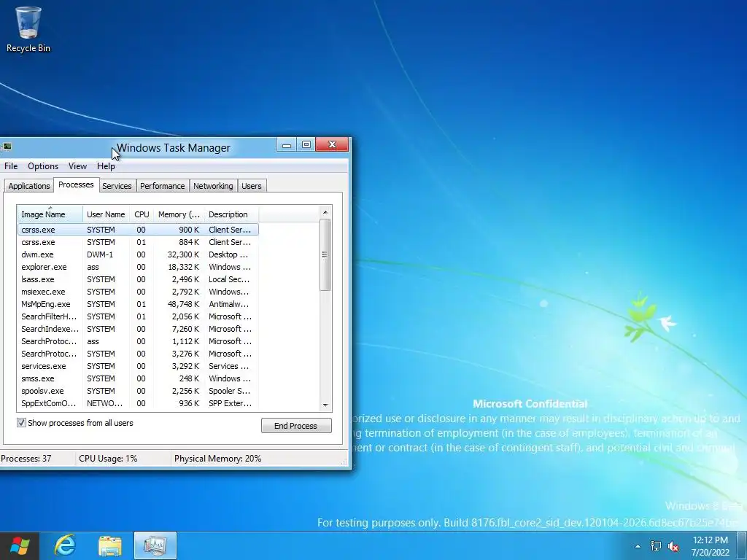
Task: Select the dwm.exe process row
Action: pyautogui.click(x=138, y=254)
